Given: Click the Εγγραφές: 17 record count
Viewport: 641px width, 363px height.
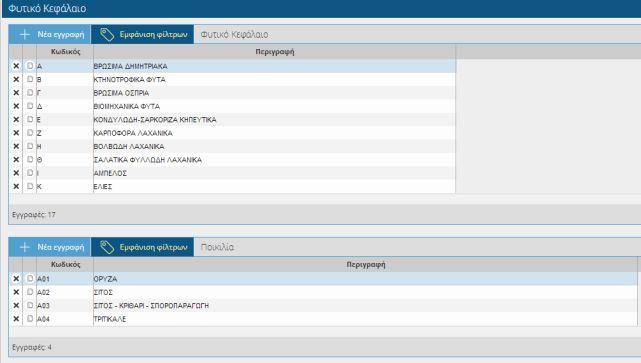Looking at the screenshot, I should pos(34,215).
